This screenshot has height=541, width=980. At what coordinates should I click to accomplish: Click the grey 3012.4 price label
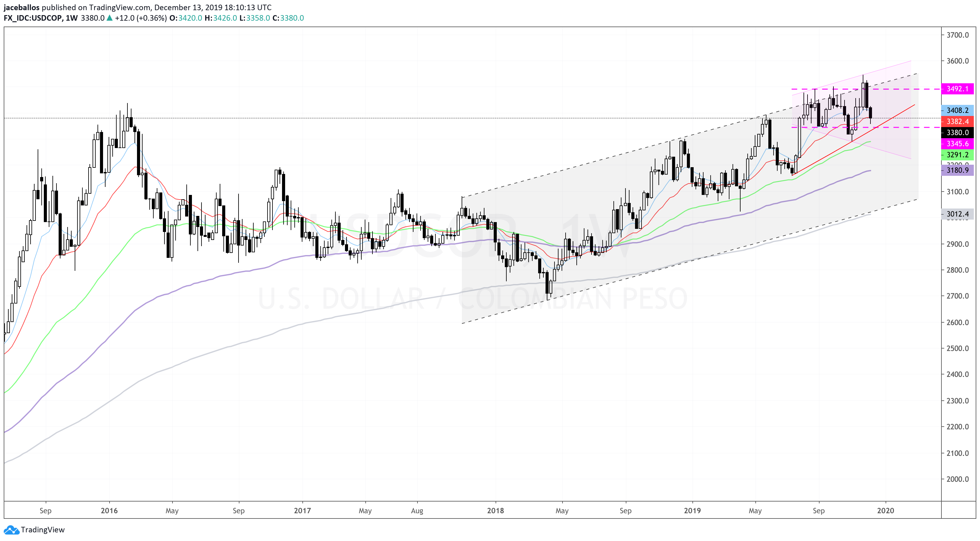click(957, 214)
